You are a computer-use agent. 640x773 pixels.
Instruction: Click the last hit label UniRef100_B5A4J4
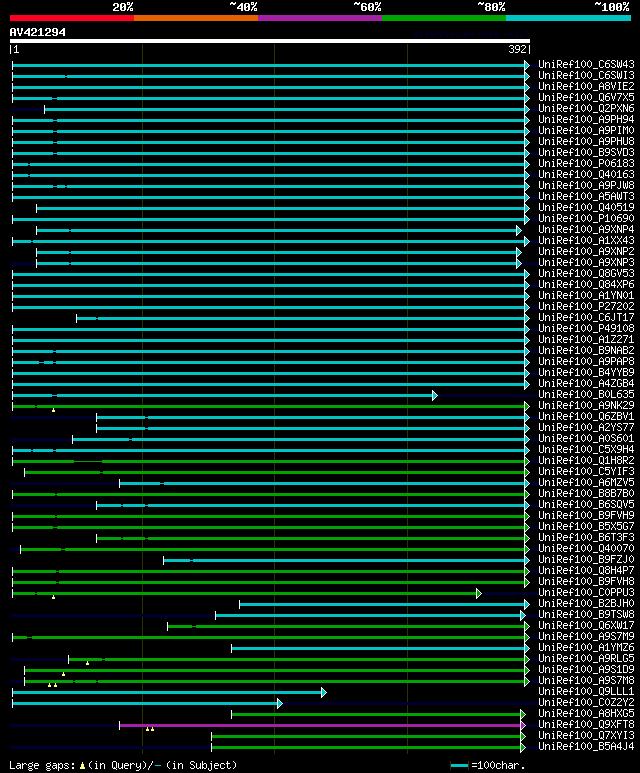pyautogui.click(x=586, y=746)
